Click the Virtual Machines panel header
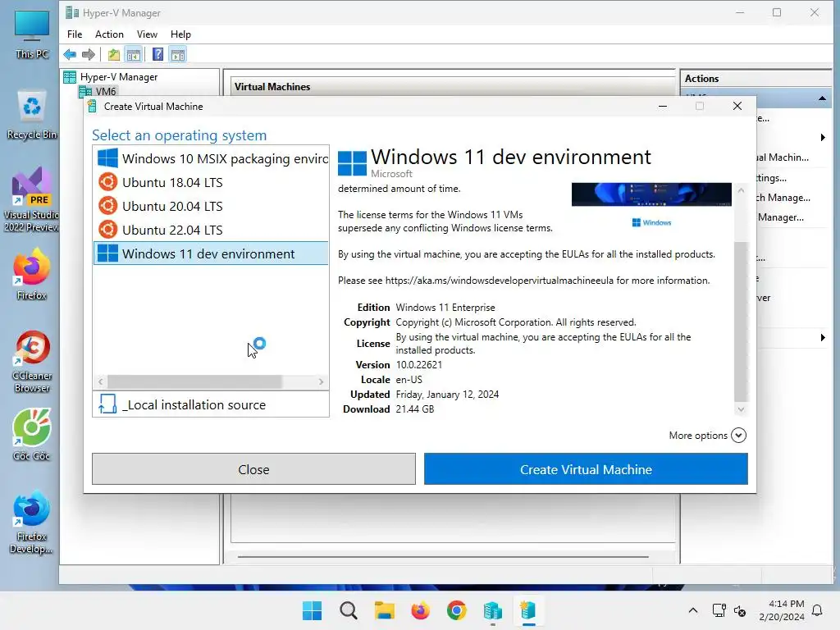The height and width of the screenshot is (630, 840). (453, 87)
